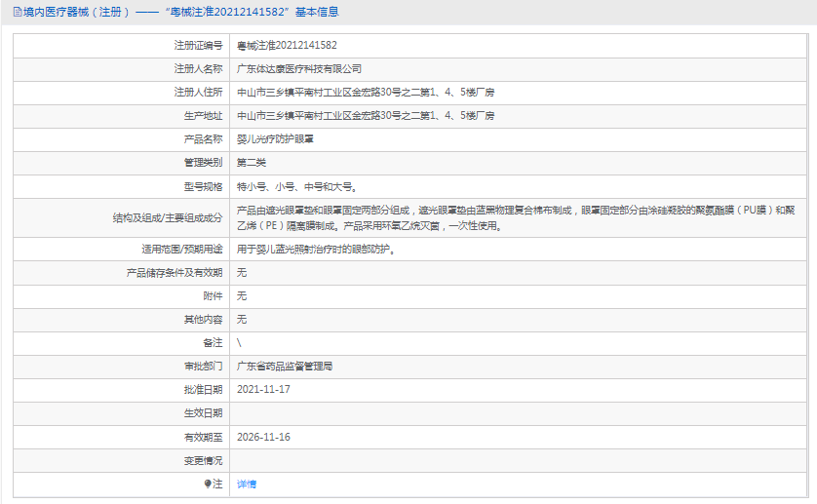
Task: Click the 注册证编号 row label
Action: point(198,45)
